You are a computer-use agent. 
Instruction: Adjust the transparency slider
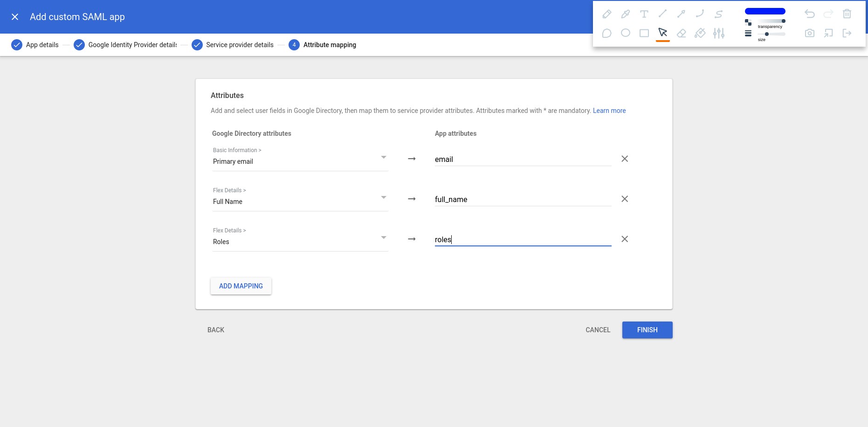point(772,21)
